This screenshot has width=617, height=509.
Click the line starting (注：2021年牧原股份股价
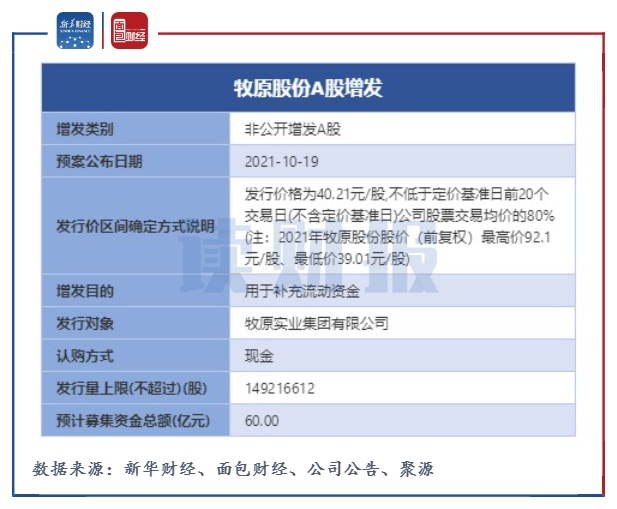[397, 237]
